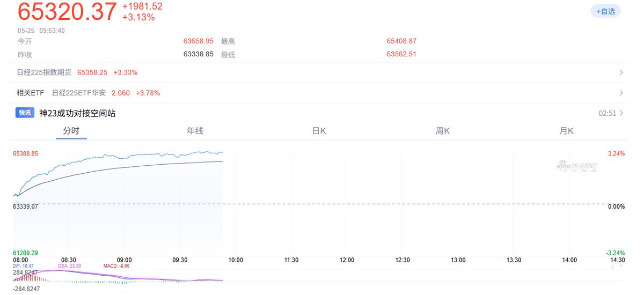
Task: Click the opening price 63658.95
Action: tap(199, 41)
